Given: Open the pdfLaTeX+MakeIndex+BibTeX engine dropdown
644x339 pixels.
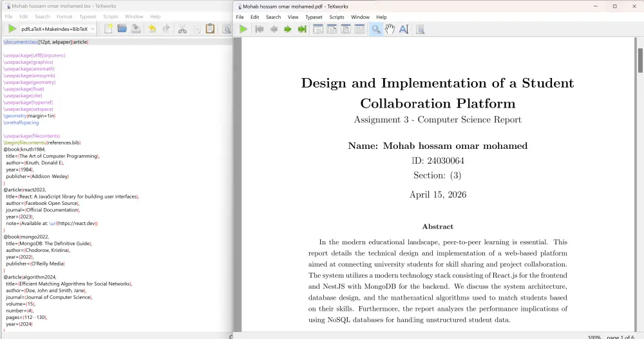Looking at the screenshot, I should [x=57, y=29].
